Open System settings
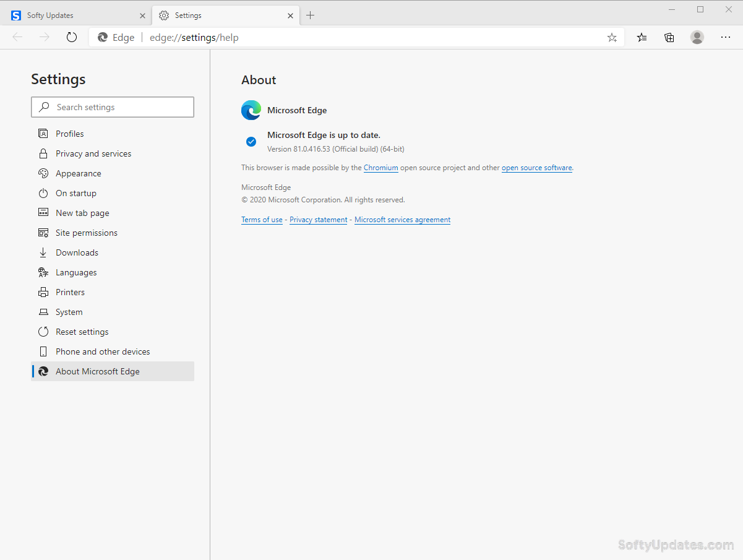Screen dimensions: 743x560 pyautogui.click(x=113, y=312)
